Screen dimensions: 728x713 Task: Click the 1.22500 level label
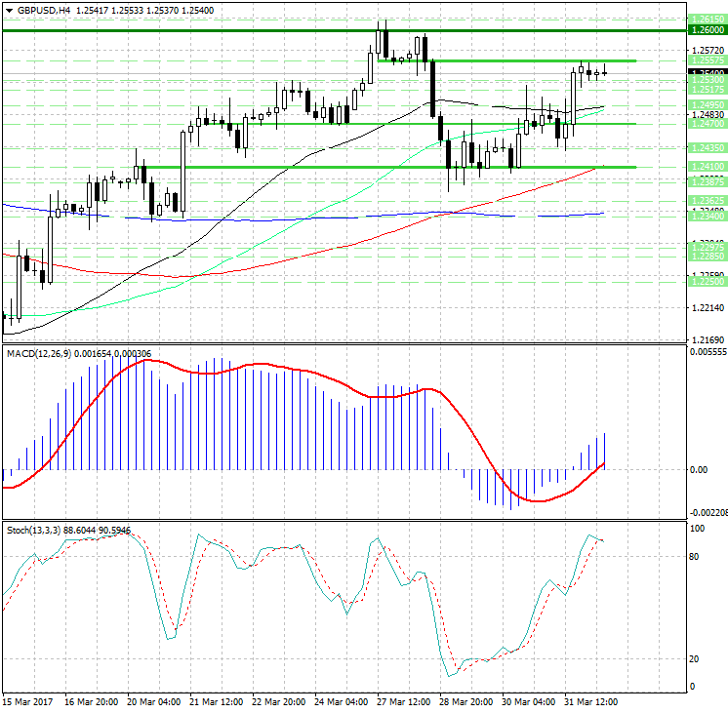click(707, 281)
